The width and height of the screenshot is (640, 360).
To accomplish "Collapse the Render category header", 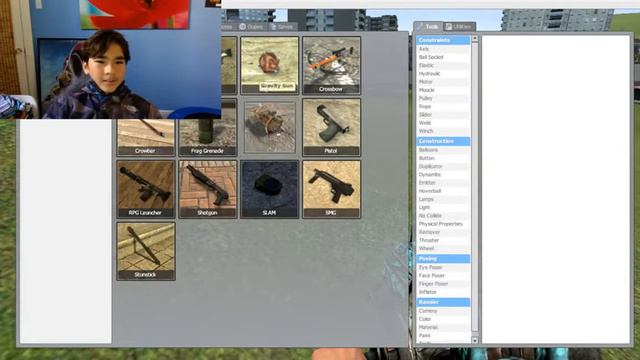I will click(x=443, y=302).
